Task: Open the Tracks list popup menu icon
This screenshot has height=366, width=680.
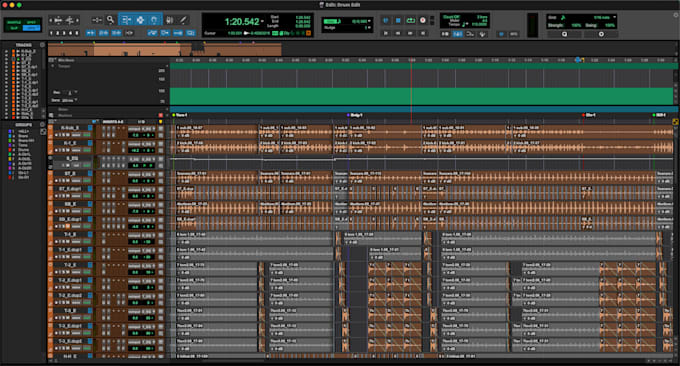Action: pyautogui.click(x=42, y=45)
